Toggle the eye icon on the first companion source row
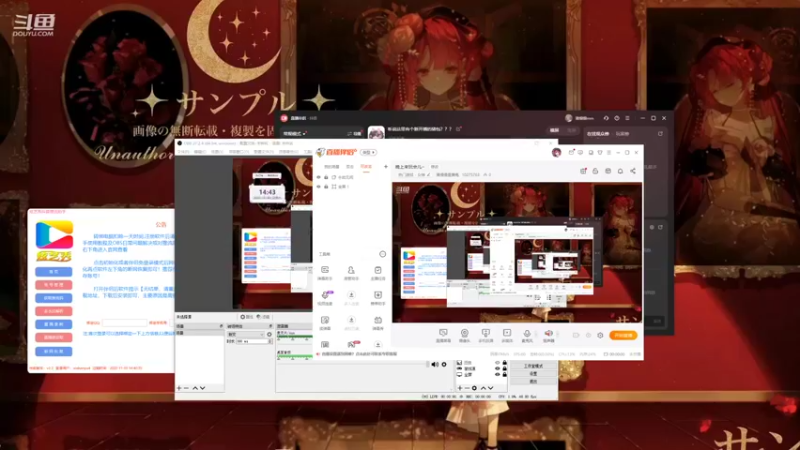The image size is (800, 450). [319, 177]
